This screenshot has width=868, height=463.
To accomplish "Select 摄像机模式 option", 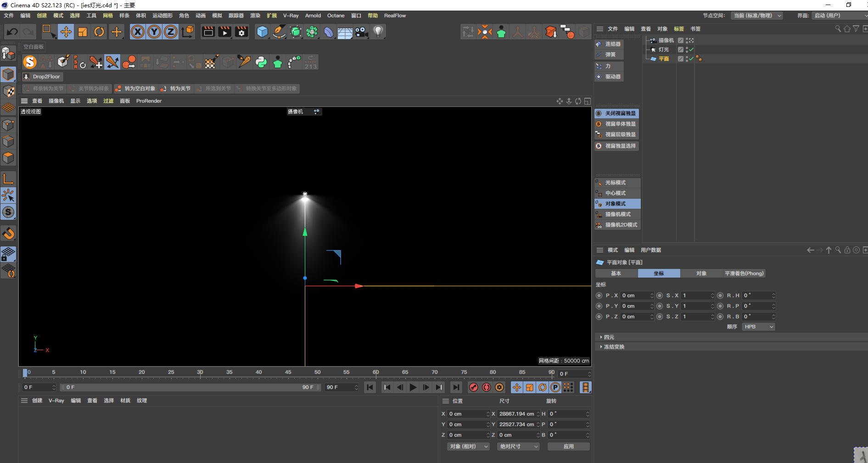I will (617, 214).
